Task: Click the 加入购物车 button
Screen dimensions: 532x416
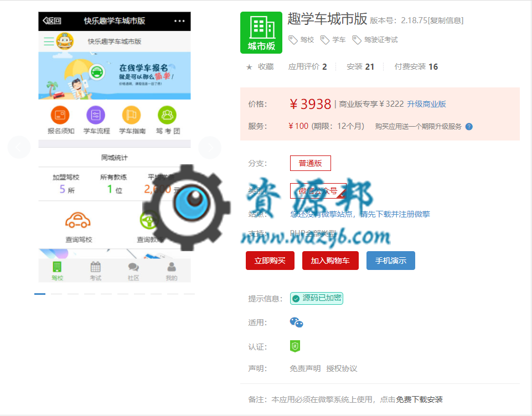Action: (330, 261)
